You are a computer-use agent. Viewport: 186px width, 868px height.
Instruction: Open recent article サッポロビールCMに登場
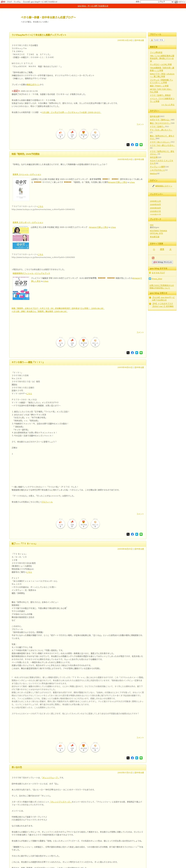pos(161,64)
